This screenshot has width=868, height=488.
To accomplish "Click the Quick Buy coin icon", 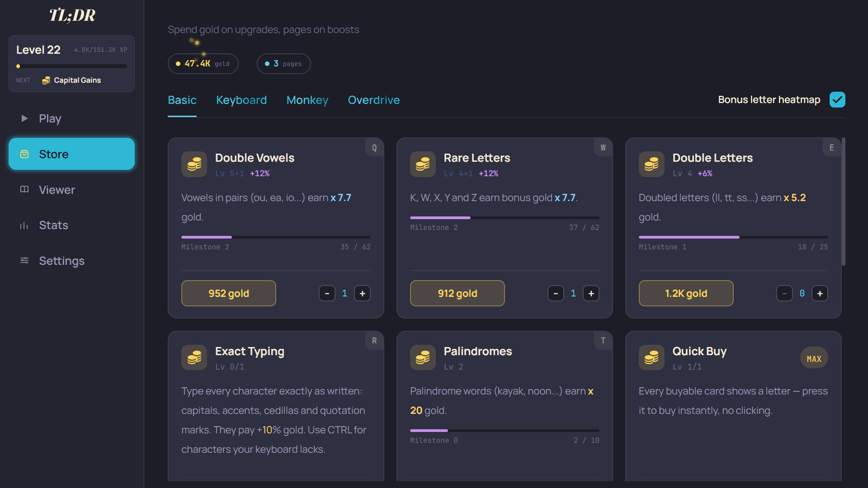I will 651,357.
